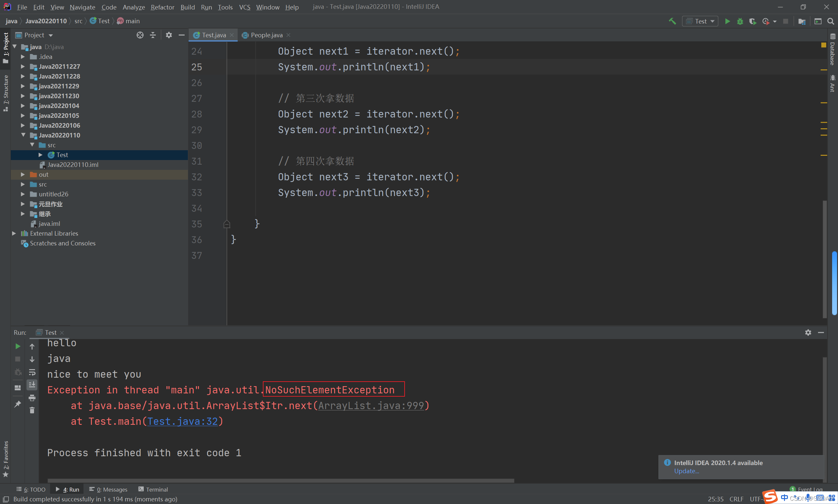Click main method breadcrumb in navigation bar
Image resolution: width=838 pixels, height=504 pixels.
point(128,21)
